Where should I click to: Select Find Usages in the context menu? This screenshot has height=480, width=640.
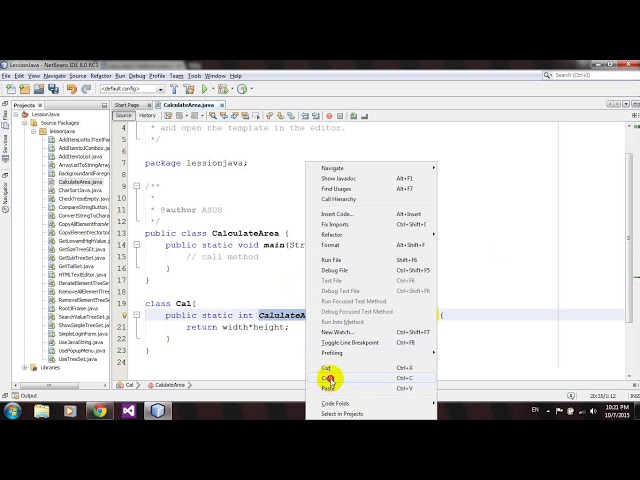point(371,189)
